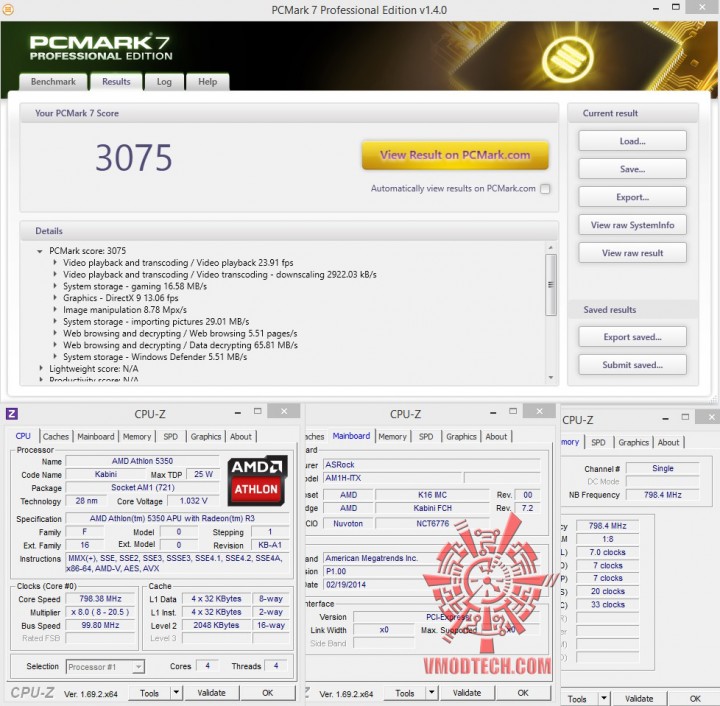Close the first CPU-Z window
This screenshot has width=720, height=706.
pos(284,411)
